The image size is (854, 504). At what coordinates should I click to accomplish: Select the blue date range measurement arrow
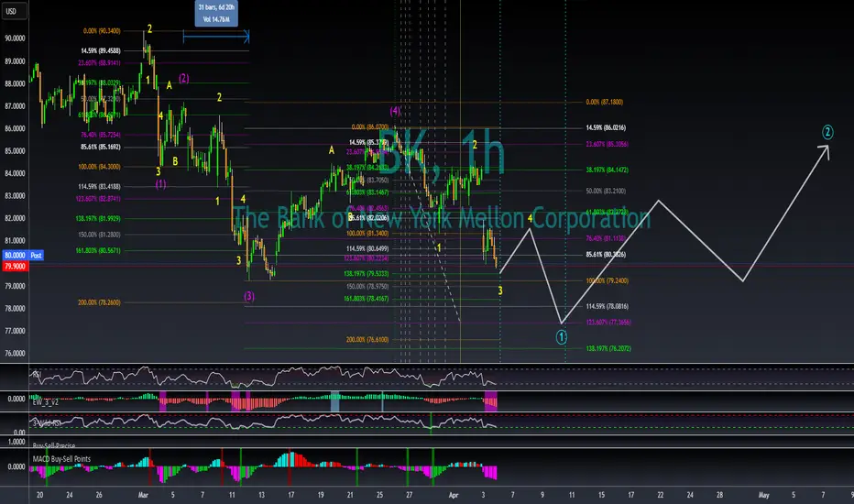216,37
